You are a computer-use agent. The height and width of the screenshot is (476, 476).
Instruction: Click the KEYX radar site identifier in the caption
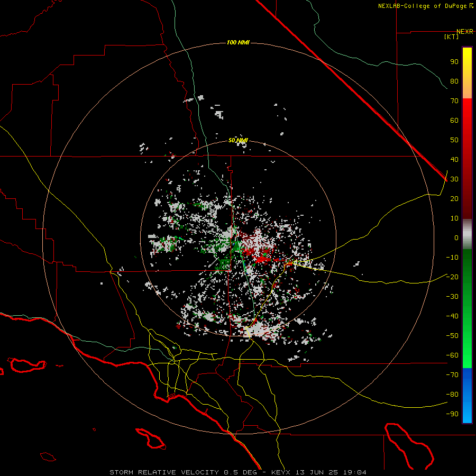pyautogui.click(x=281, y=472)
